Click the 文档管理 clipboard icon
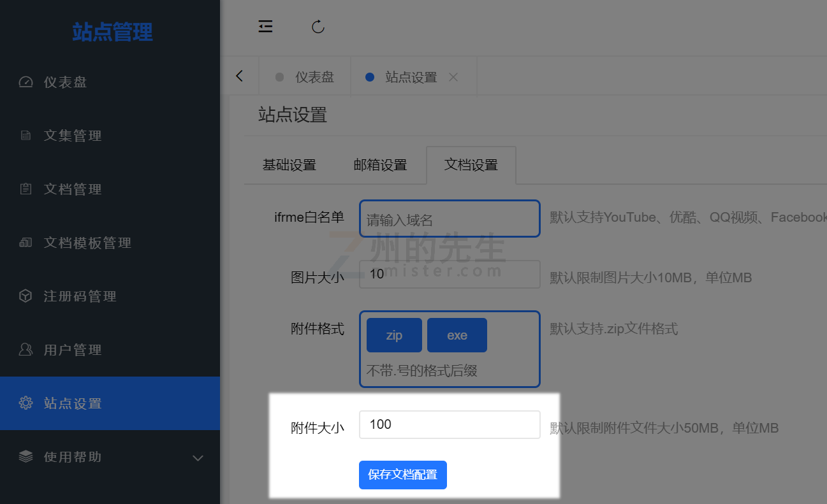 (x=26, y=189)
